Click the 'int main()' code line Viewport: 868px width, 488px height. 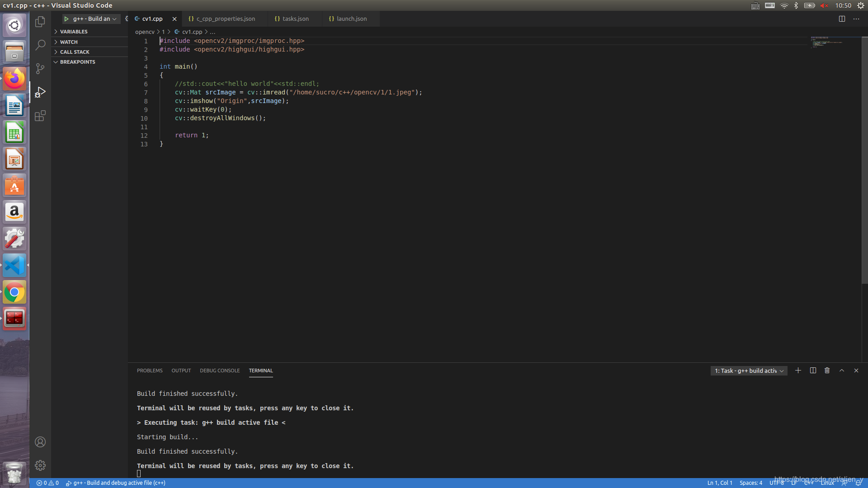178,67
